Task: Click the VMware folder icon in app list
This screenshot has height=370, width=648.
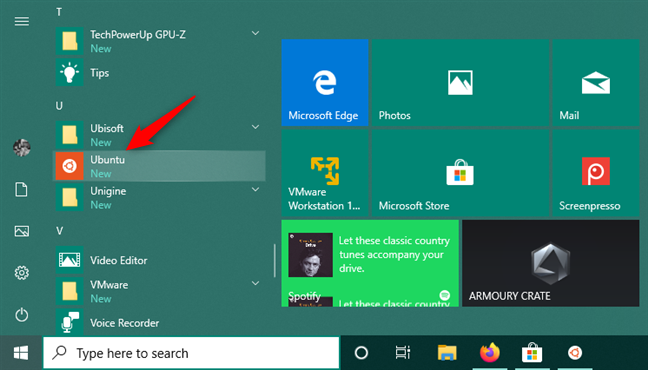Action: 69,291
